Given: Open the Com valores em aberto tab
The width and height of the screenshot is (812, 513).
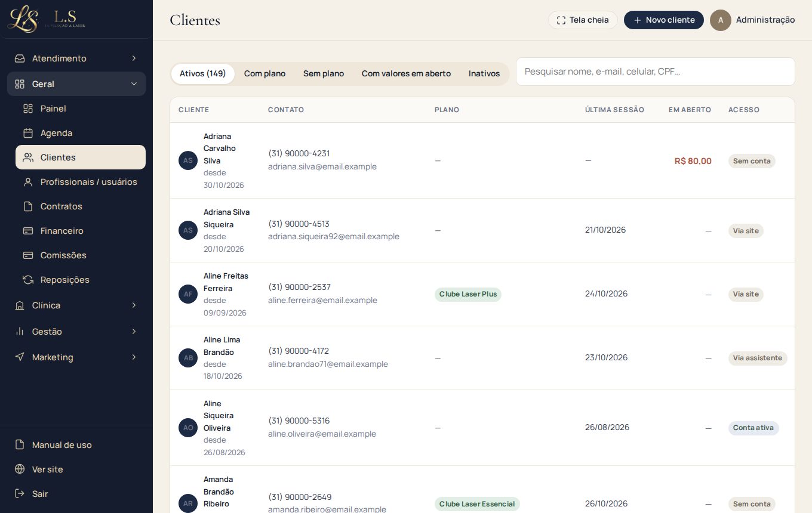Looking at the screenshot, I should coord(406,74).
